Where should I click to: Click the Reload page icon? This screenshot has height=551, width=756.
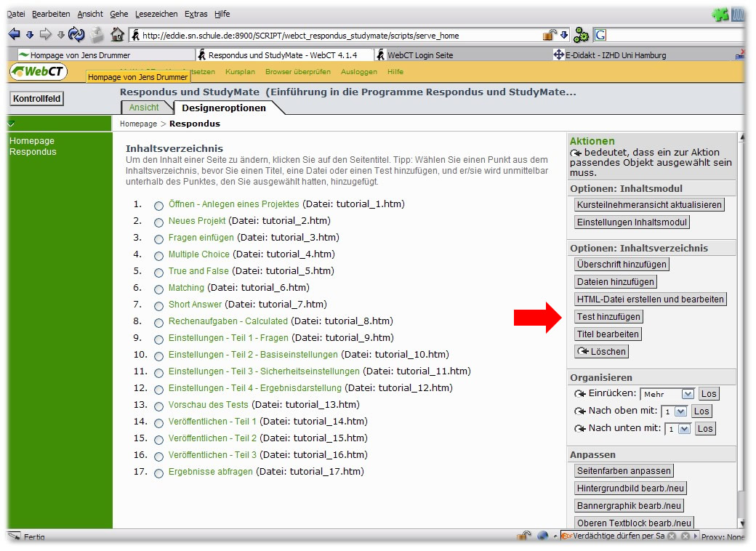tap(76, 33)
